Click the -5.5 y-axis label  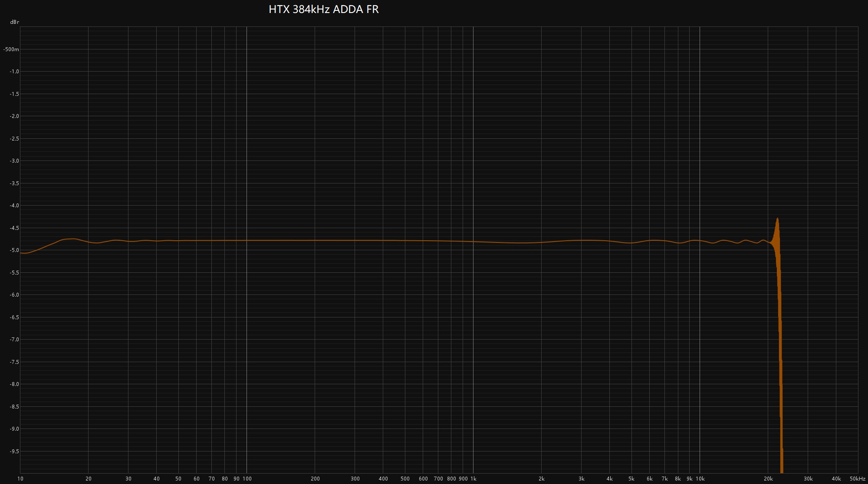pyautogui.click(x=14, y=273)
